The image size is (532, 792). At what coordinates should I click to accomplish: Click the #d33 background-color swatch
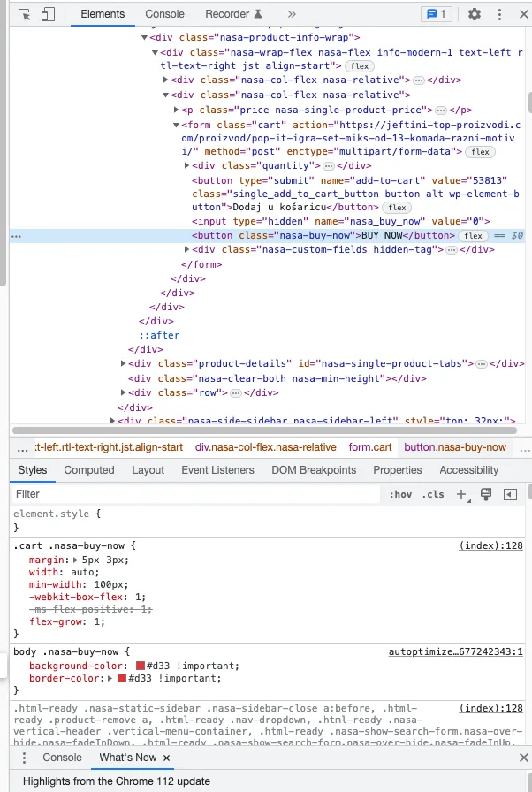pyautogui.click(x=141, y=666)
